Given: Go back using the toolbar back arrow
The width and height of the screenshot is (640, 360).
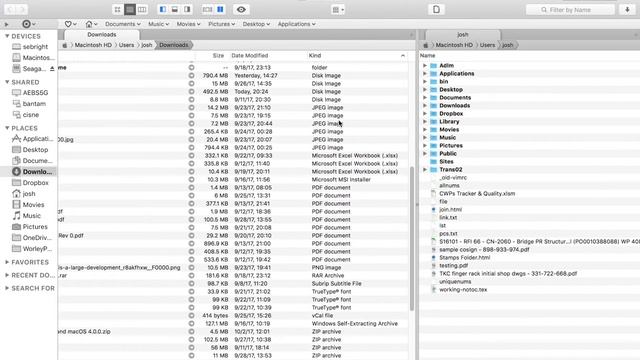Looking at the screenshot, I should [10, 9].
